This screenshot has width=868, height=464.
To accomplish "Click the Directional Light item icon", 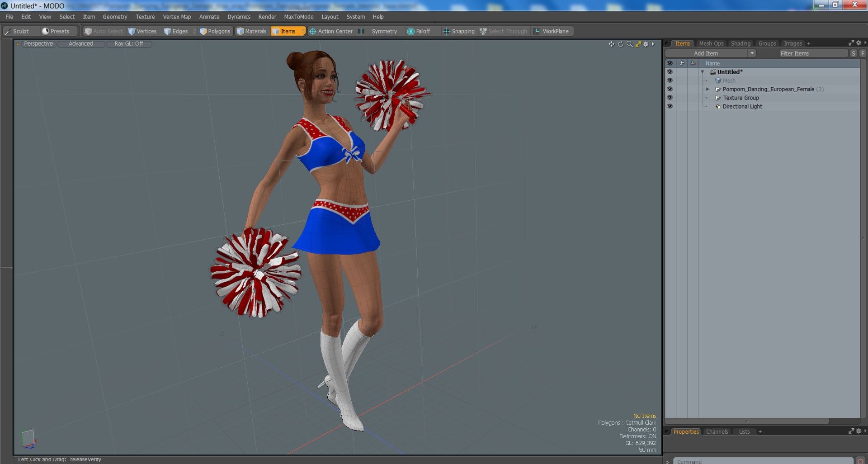I will coord(718,106).
